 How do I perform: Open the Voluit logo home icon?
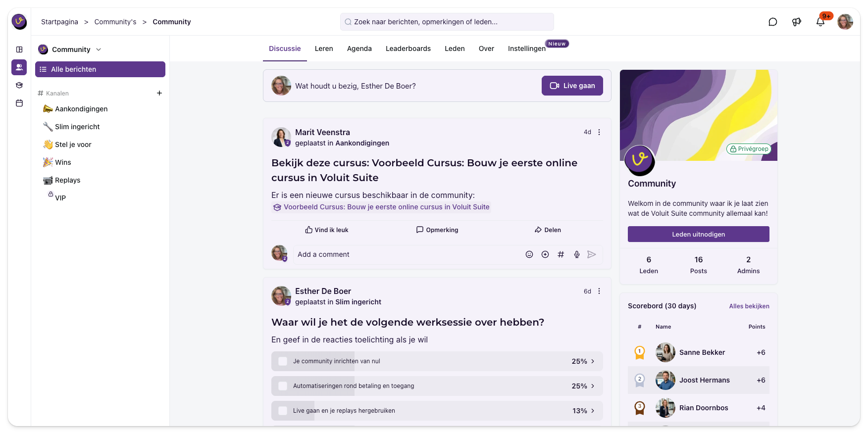point(19,21)
